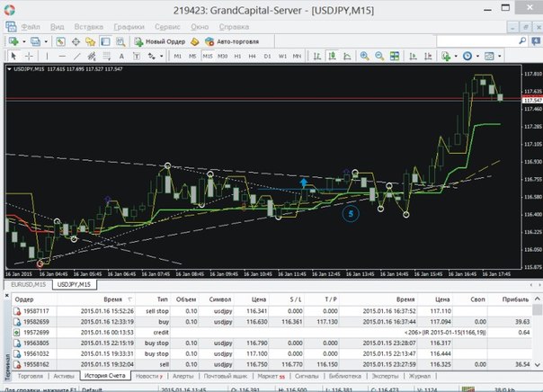Viewport: 543px width, 392px height.
Task: Expand the templates dropdown arrow
Action: point(499,56)
